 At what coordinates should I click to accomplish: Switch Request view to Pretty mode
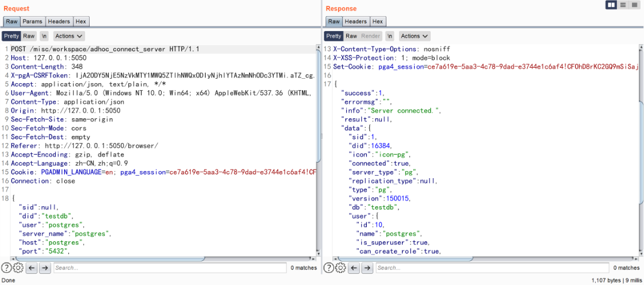click(x=11, y=36)
